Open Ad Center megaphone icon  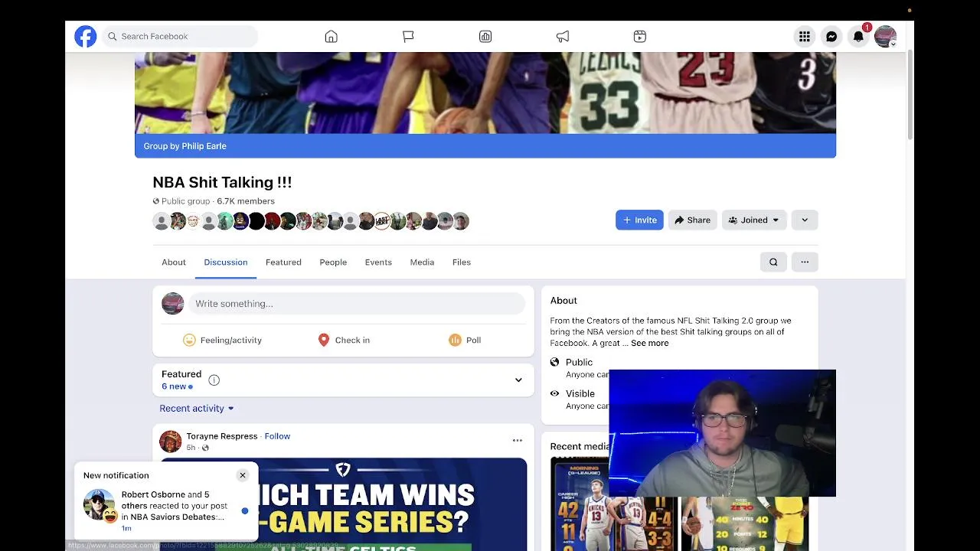(x=563, y=36)
